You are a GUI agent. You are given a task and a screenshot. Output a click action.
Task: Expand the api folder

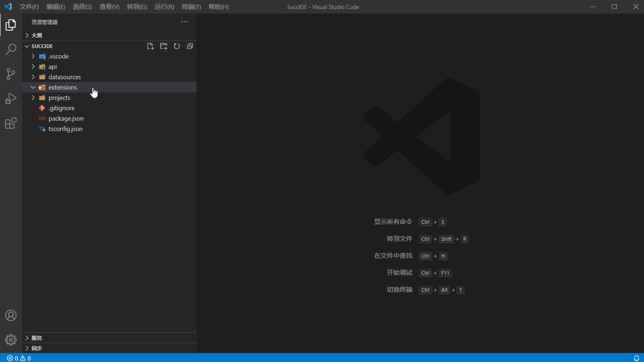[x=52, y=67]
